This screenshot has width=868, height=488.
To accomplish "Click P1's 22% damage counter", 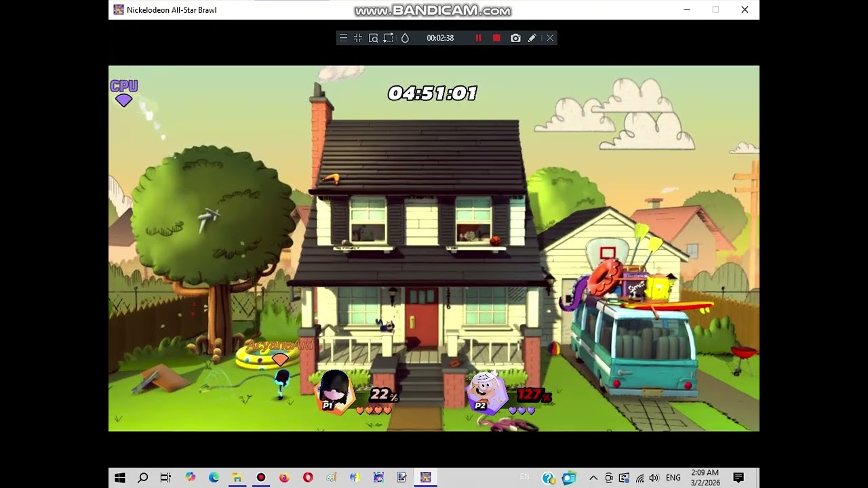I will point(384,394).
